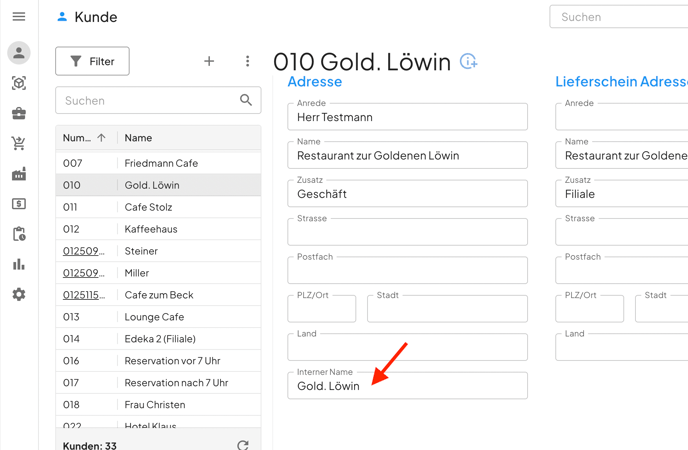
Task: Click the info icon beside customer title
Action: tap(468, 62)
